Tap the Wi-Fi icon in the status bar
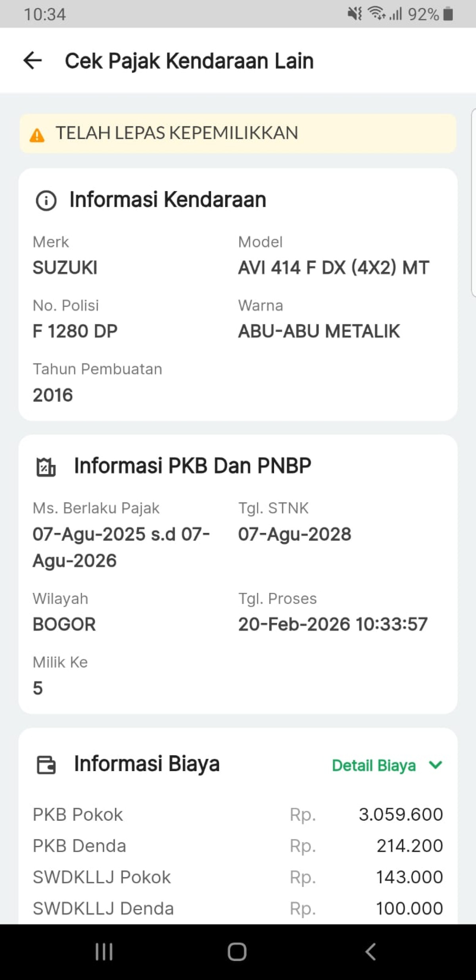476x980 pixels. point(376,14)
